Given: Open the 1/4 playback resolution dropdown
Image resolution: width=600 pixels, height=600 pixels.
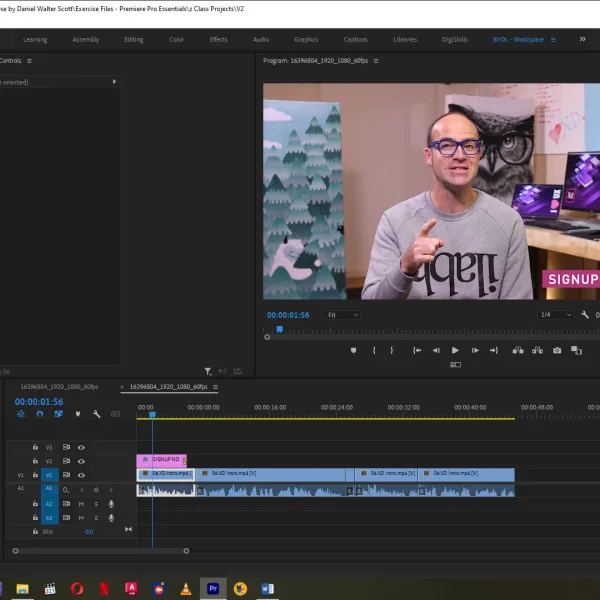Looking at the screenshot, I should [555, 315].
